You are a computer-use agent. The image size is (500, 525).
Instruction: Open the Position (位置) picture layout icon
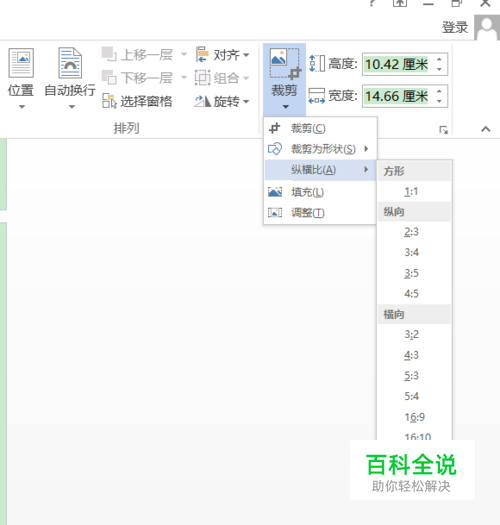click(21, 63)
